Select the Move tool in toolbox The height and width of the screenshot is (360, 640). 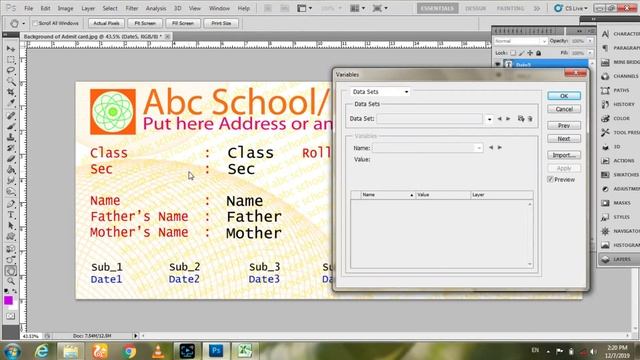click(11, 49)
